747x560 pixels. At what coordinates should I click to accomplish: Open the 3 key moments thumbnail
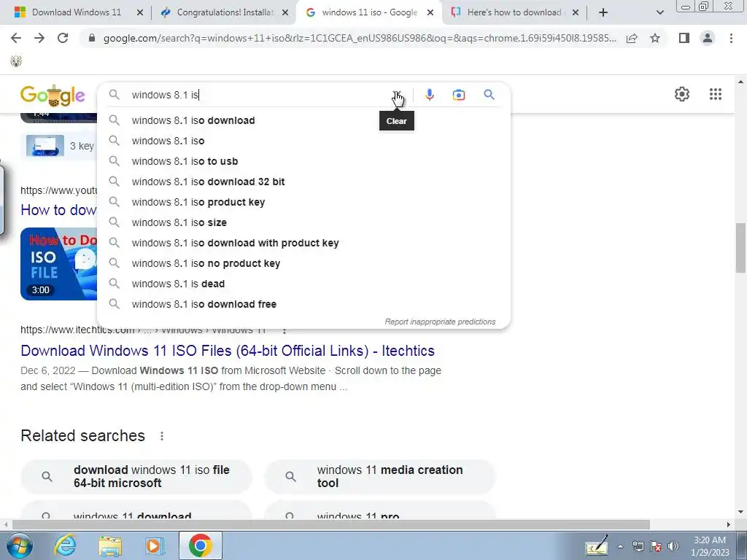(x=44, y=146)
